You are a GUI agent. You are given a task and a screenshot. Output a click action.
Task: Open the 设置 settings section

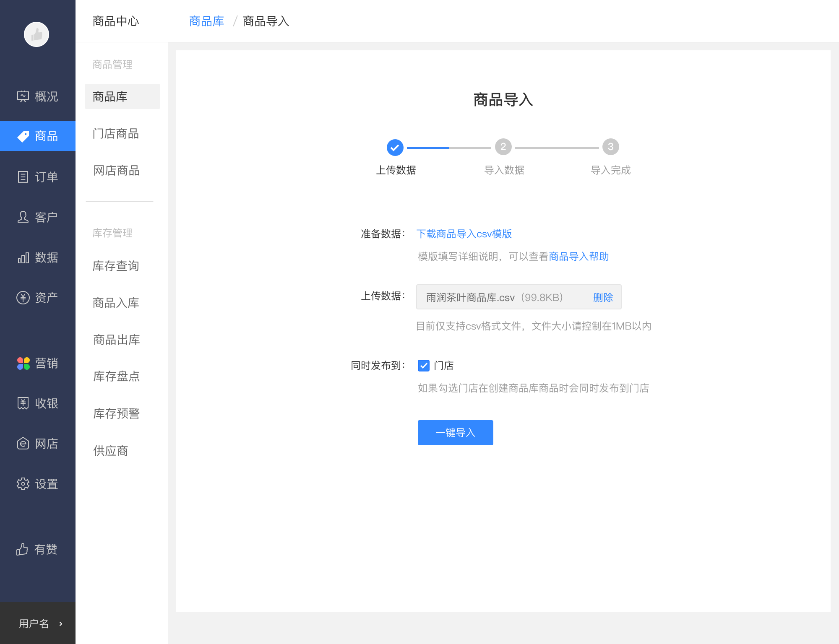coord(37,484)
